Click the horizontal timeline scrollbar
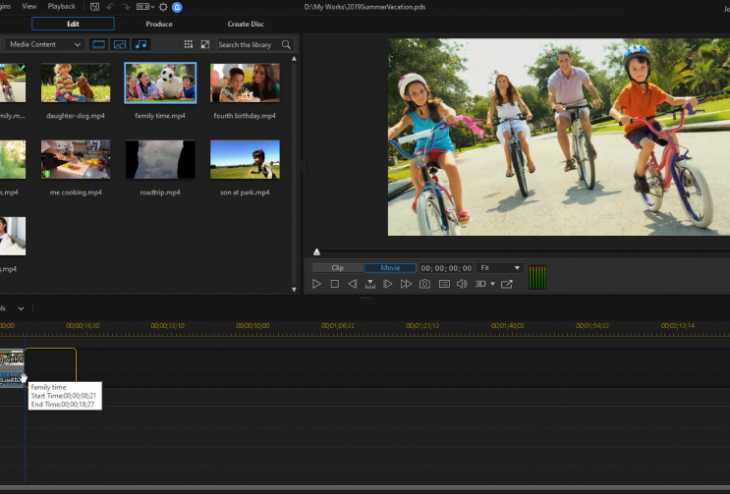 [x=365, y=487]
